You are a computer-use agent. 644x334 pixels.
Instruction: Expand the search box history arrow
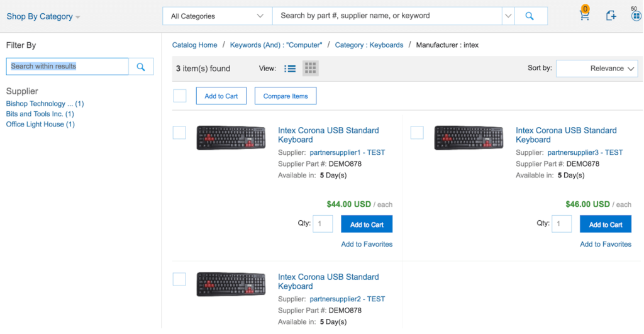click(x=508, y=16)
